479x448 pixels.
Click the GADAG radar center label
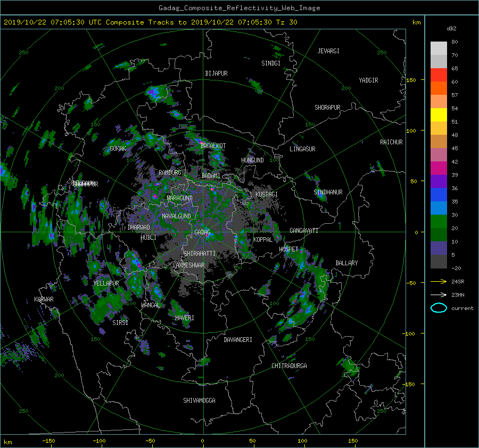click(203, 232)
